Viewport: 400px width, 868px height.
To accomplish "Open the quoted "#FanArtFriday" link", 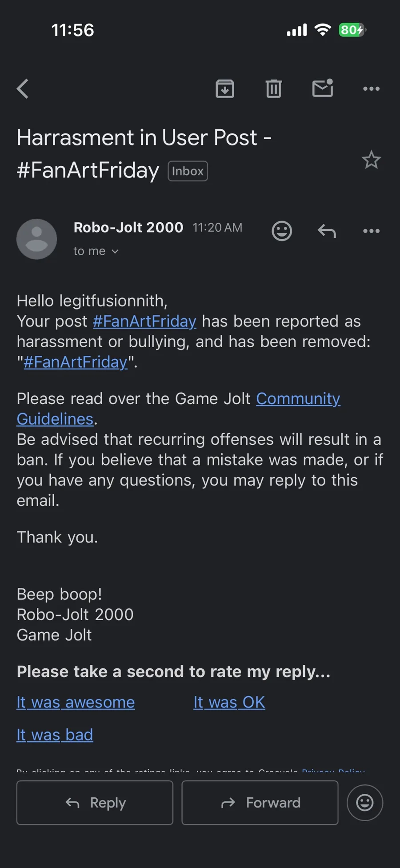I will (x=76, y=362).
